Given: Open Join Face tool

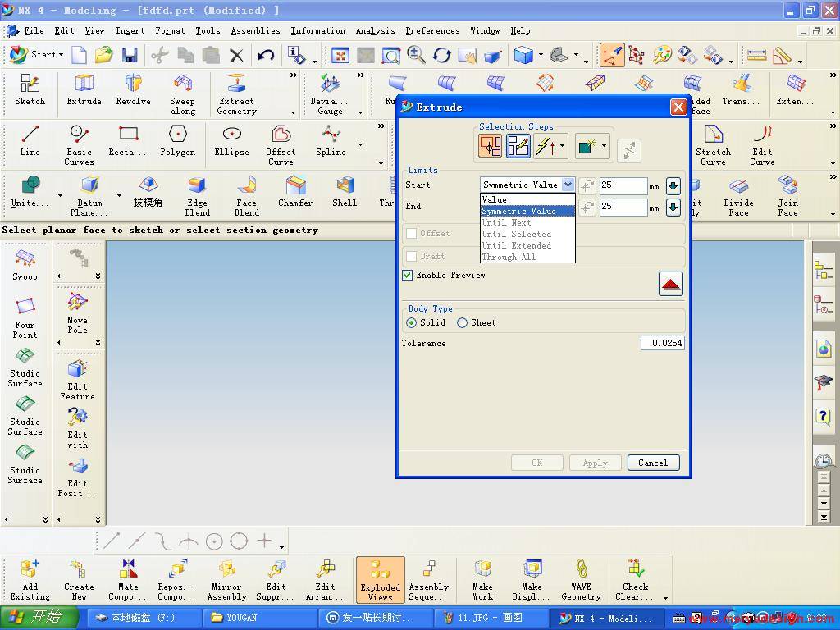Looking at the screenshot, I should (x=787, y=197).
